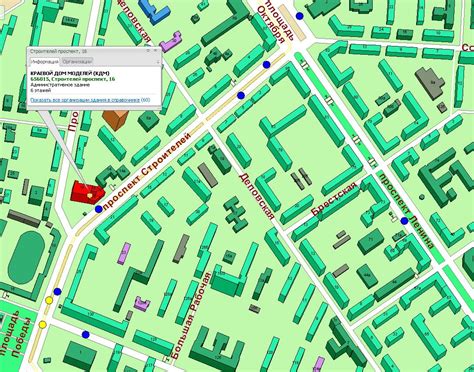Select the blue stop marker on проспект Ленина
The image size is (474, 372).
(x=404, y=221)
